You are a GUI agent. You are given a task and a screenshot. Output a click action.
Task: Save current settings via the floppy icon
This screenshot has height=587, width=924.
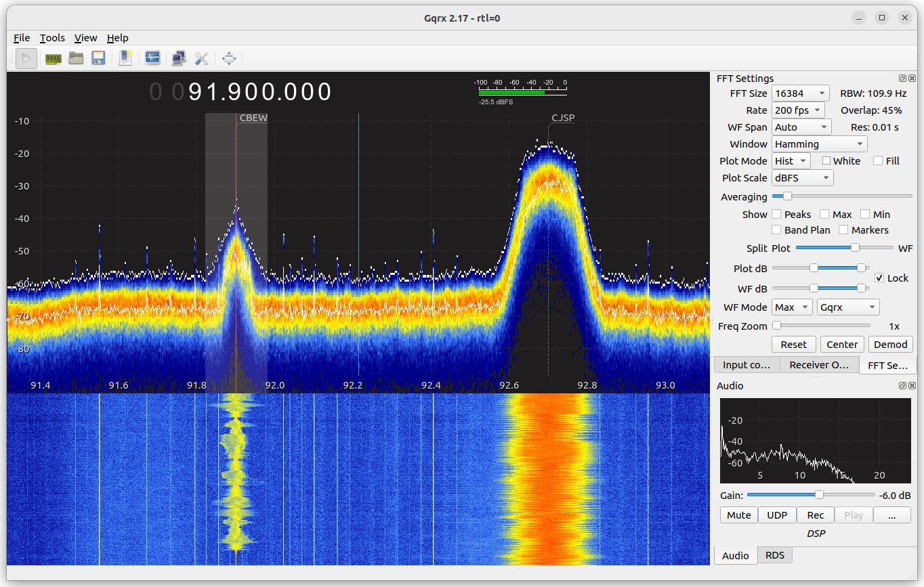pos(98,58)
